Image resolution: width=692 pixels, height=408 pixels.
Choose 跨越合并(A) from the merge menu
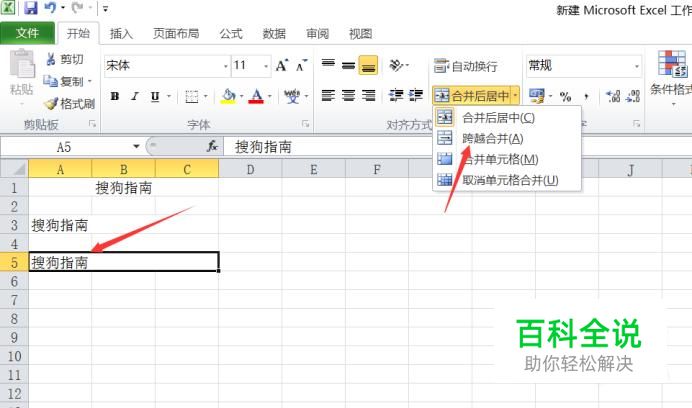pyautogui.click(x=507, y=139)
